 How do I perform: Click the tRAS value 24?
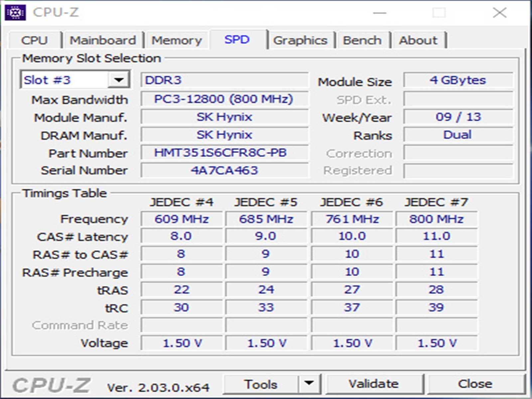[266, 290]
